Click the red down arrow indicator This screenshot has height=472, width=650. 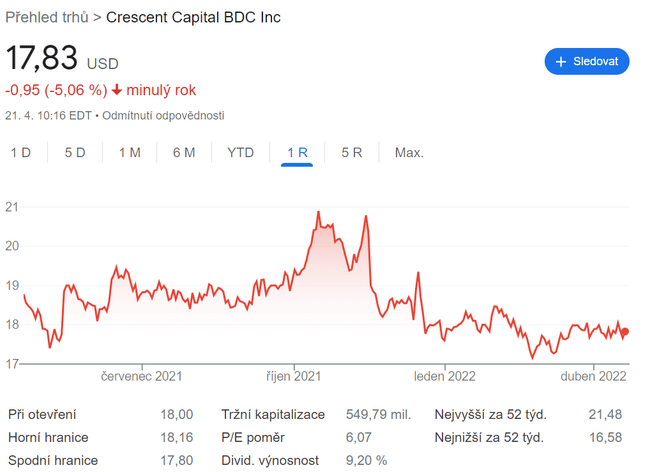(x=117, y=89)
